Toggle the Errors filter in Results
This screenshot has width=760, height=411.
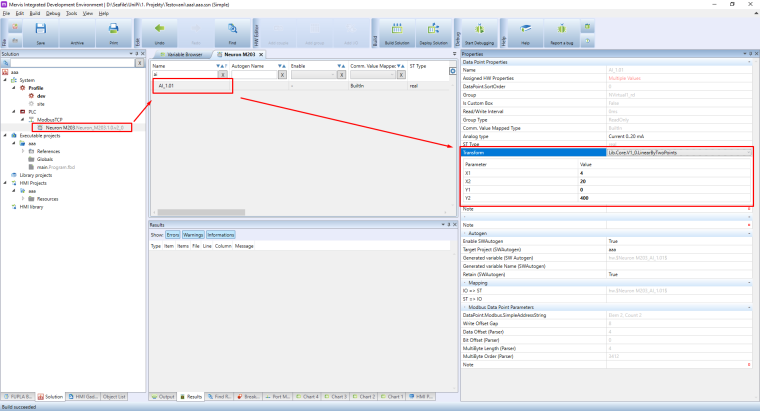[x=173, y=233]
